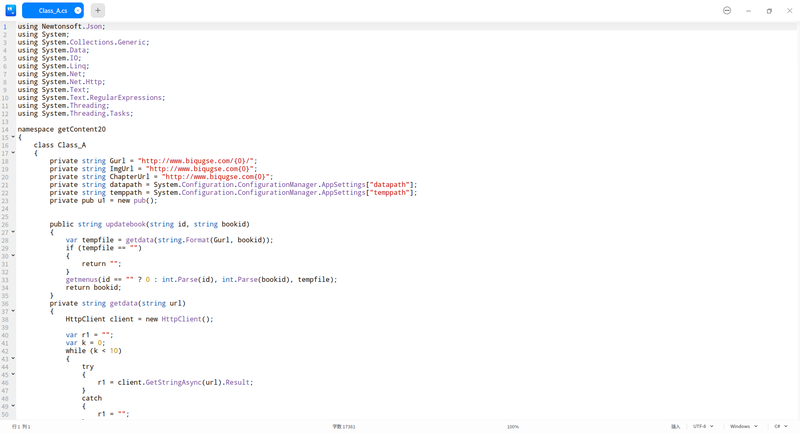Fold the updatebook method at line 27
Image resolution: width=800 pixels, height=433 pixels.
13,232
